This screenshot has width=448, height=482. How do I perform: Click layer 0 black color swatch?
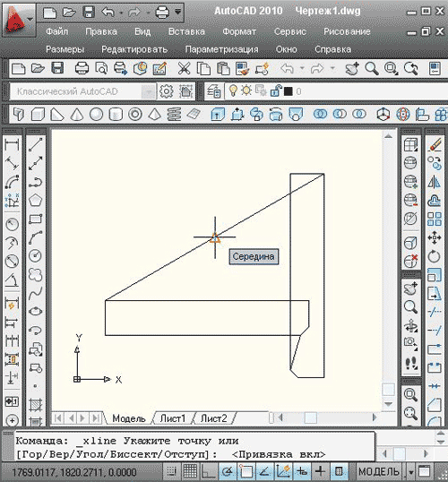(289, 91)
